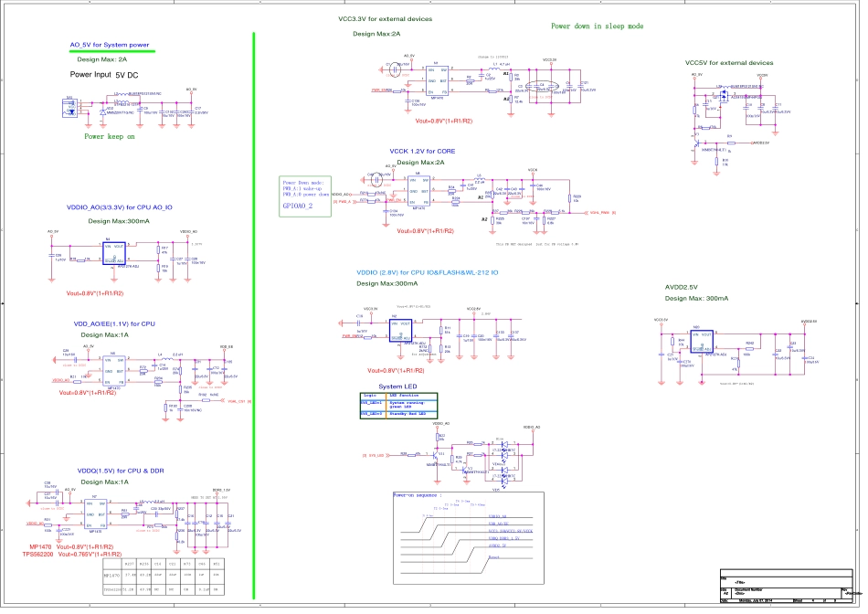Select the MP1470 chip in the VCCK 1.2V circuit
The image size is (868, 614).
tap(419, 191)
